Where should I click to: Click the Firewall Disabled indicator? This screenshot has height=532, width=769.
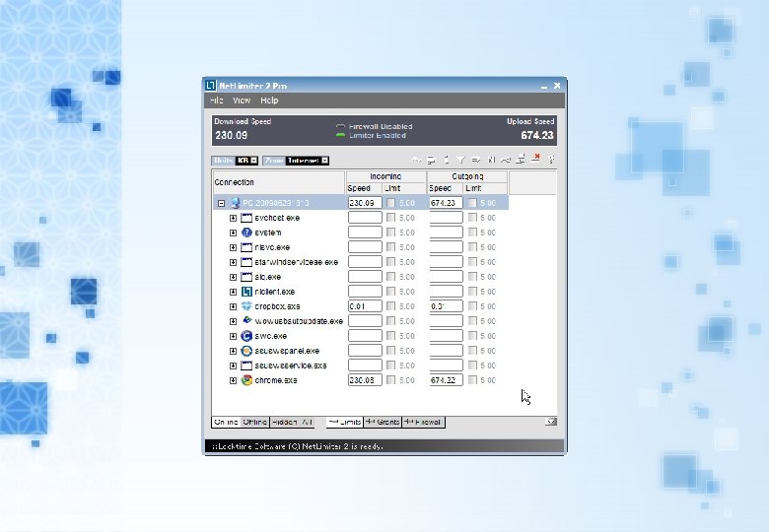(x=340, y=126)
